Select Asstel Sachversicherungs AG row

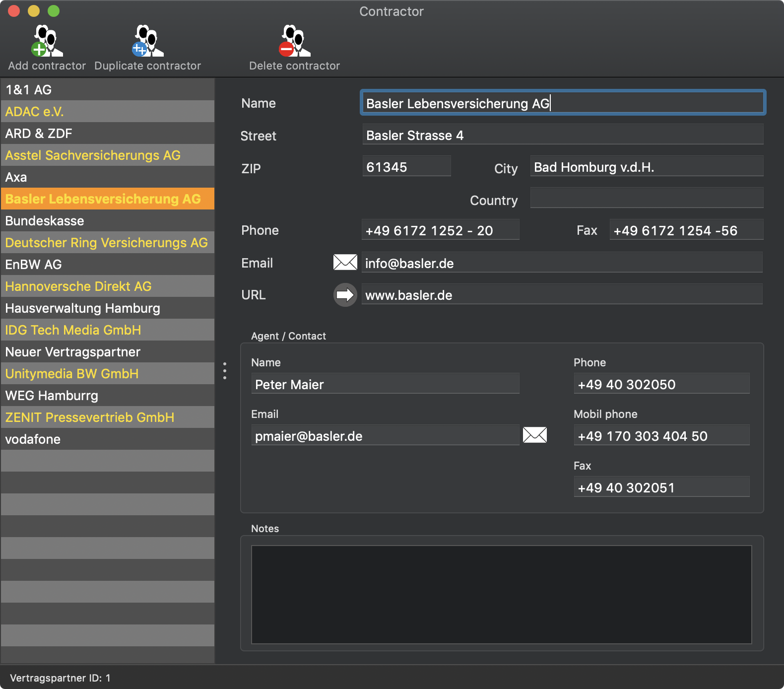[x=108, y=155]
